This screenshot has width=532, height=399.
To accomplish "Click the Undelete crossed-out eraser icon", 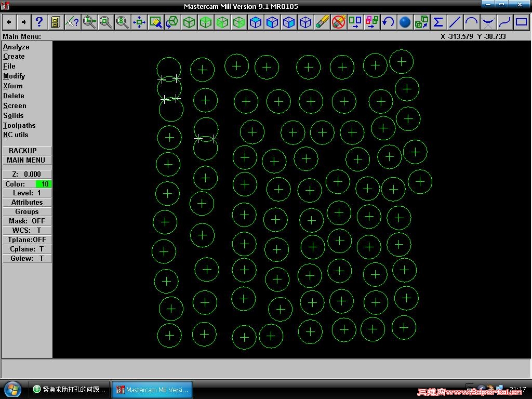I will tap(338, 22).
